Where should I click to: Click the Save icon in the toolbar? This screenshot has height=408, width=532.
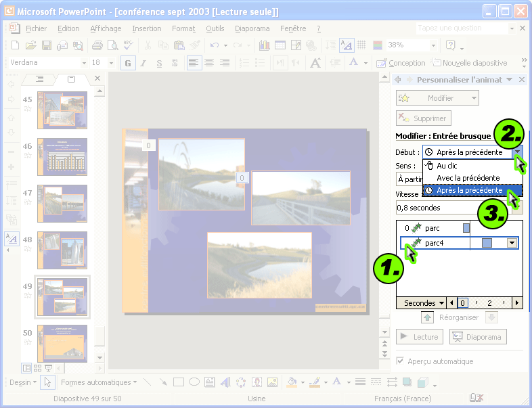[x=47, y=45]
